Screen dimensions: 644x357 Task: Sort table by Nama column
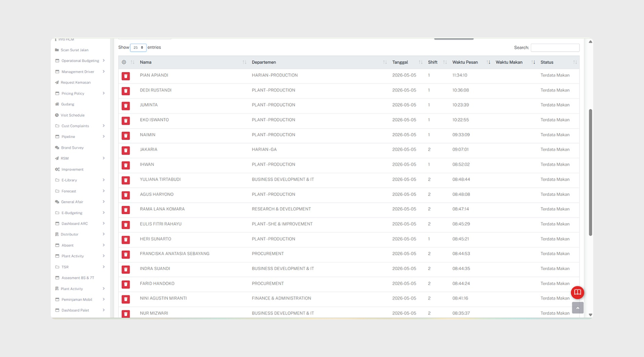click(x=193, y=62)
